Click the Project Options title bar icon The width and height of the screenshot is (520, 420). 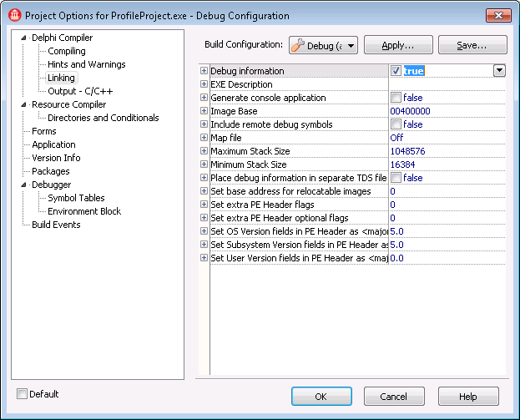coord(13,15)
